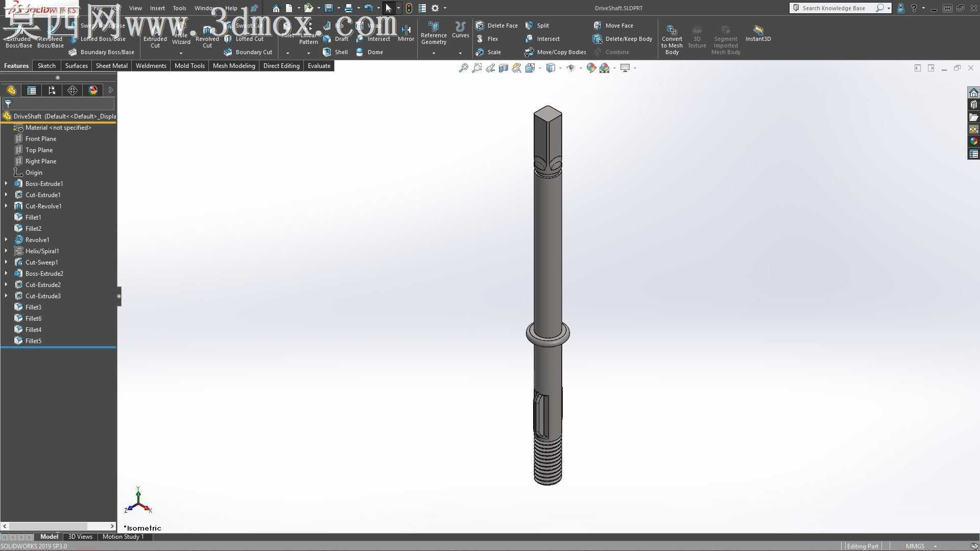Click the Edit Appearance icon
The width and height of the screenshot is (980, 551).
591,68
